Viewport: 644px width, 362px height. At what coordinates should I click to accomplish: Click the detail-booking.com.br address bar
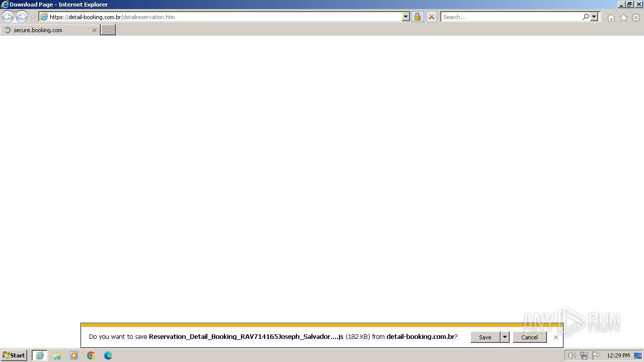[x=220, y=17]
